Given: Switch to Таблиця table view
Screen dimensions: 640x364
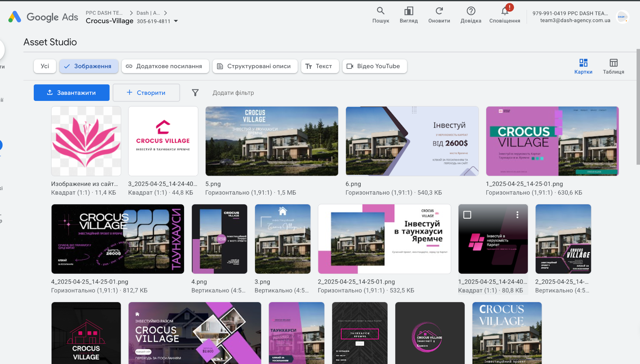Looking at the screenshot, I should (x=613, y=66).
